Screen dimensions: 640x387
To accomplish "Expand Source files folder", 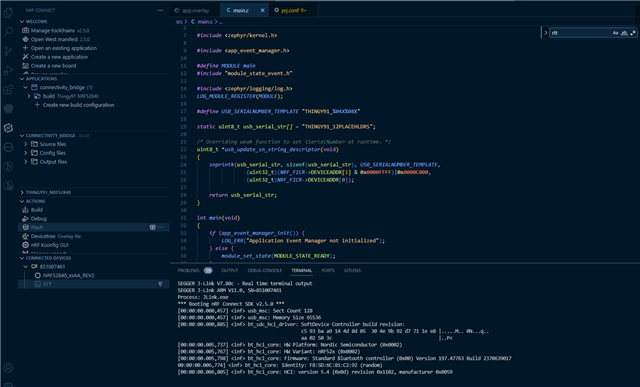I will (x=26, y=144).
